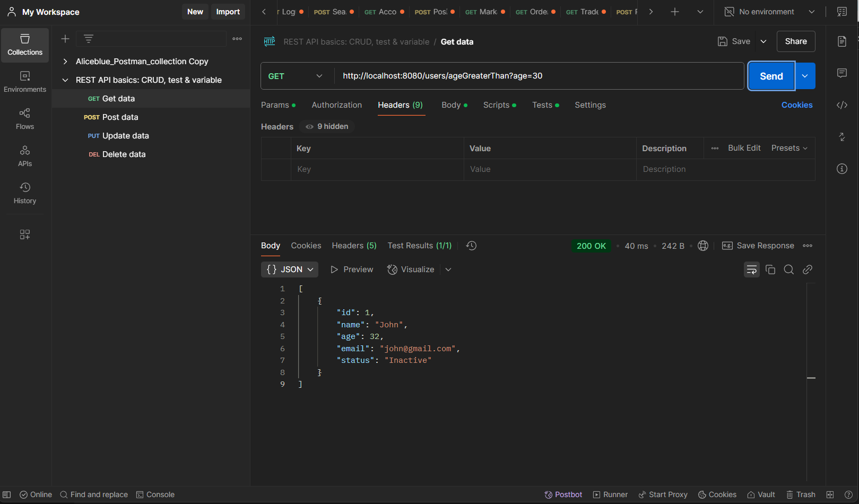Open the No environment selector dropdown

coord(770,12)
